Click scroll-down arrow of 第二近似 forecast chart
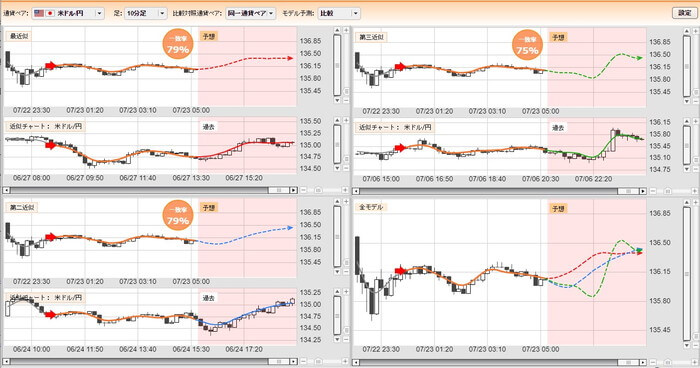Viewport: 700px width, 368px height. pos(337,272)
